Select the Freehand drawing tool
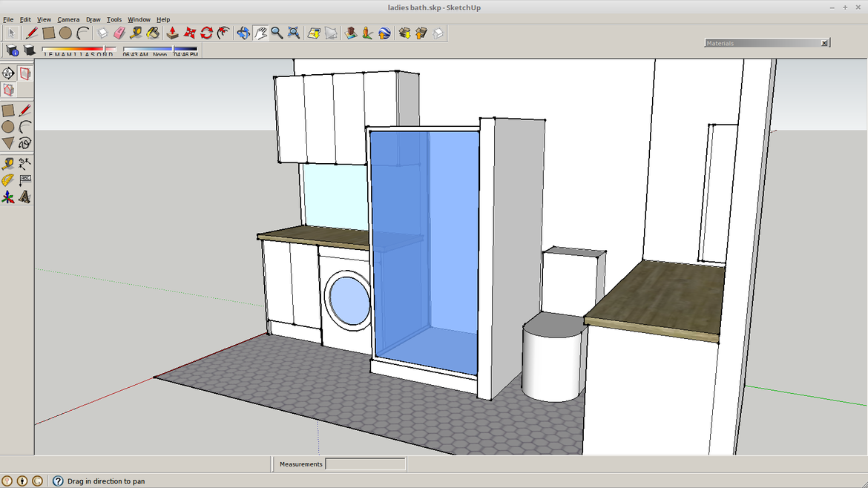868x488 pixels. tap(25, 143)
